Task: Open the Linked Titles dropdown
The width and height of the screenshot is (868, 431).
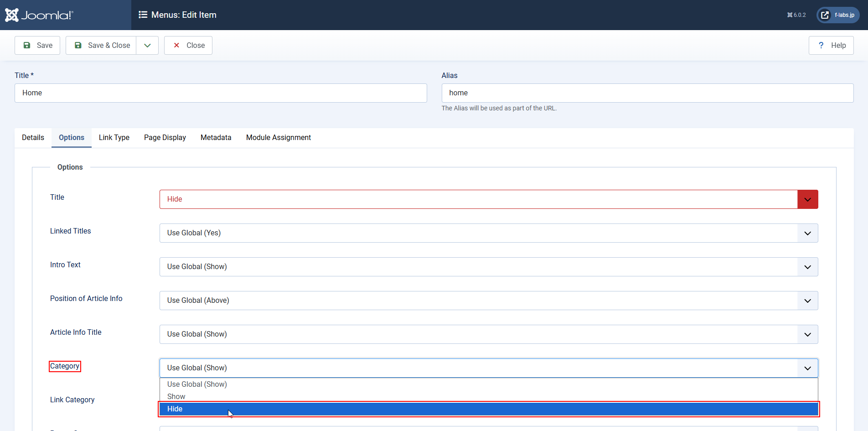Action: [x=488, y=233]
